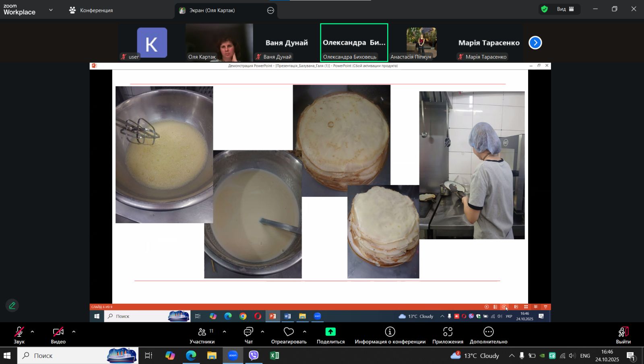Switch to the Конференция tab

(91, 10)
